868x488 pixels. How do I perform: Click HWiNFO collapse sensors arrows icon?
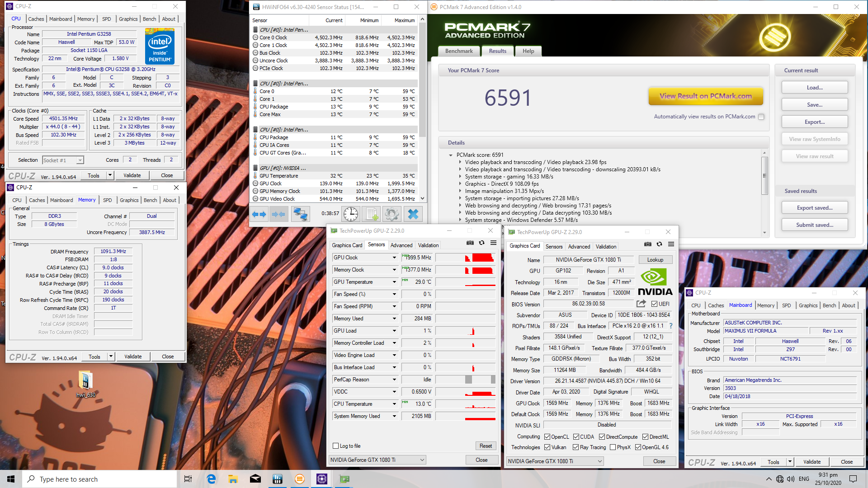[278, 214]
